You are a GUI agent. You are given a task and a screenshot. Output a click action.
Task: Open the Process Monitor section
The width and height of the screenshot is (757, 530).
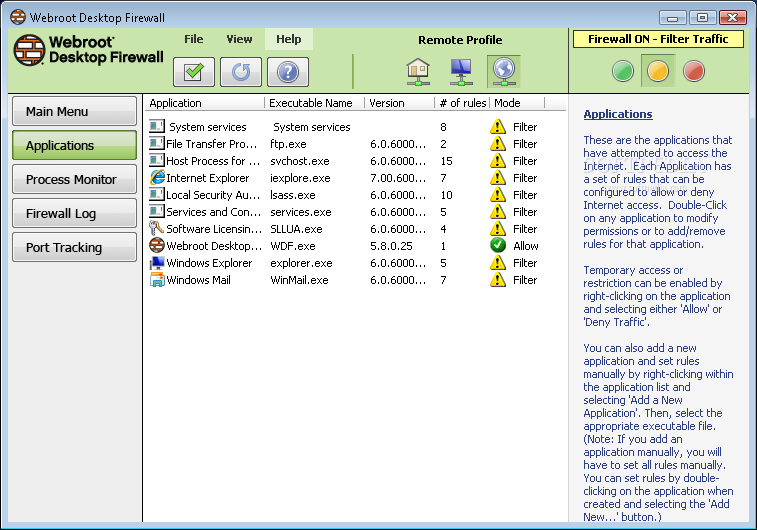click(74, 179)
